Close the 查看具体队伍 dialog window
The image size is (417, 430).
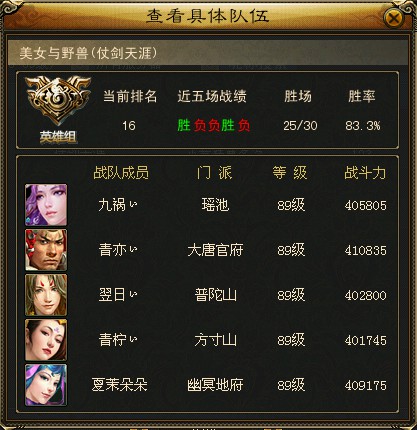pyautogui.click(x=394, y=18)
